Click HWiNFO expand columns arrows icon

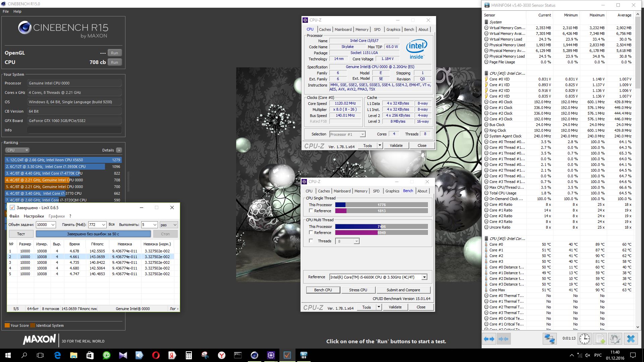point(489,339)
